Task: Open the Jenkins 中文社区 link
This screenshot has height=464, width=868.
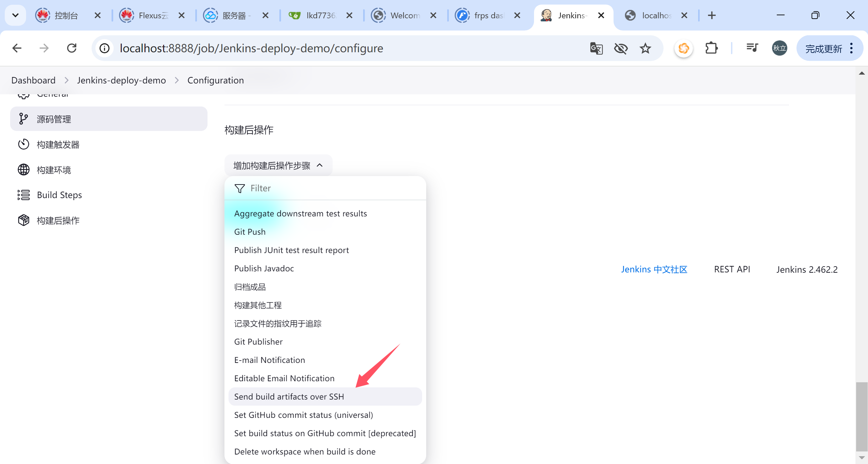Action: pos(654,269)
